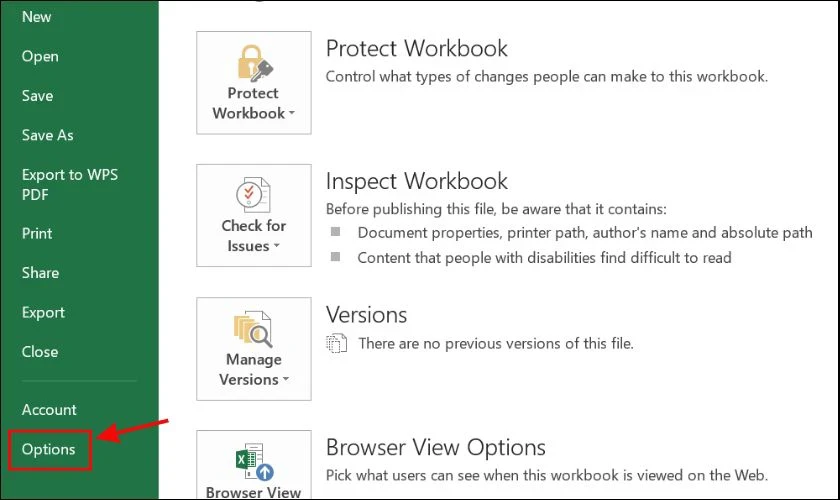Open the Print page
The height and width of the screenshot is (500, 840).
(37, 233)
